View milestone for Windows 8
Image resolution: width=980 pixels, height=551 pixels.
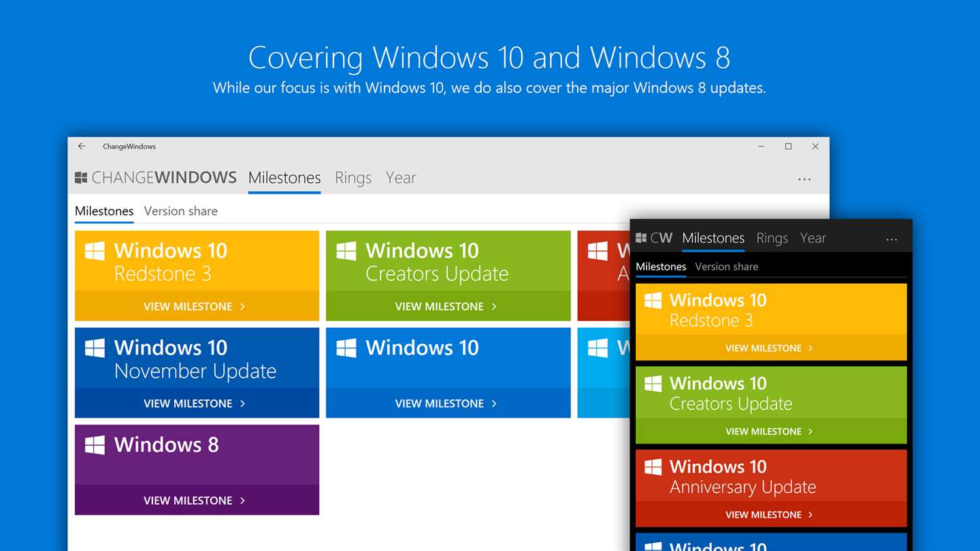point(197,501)
